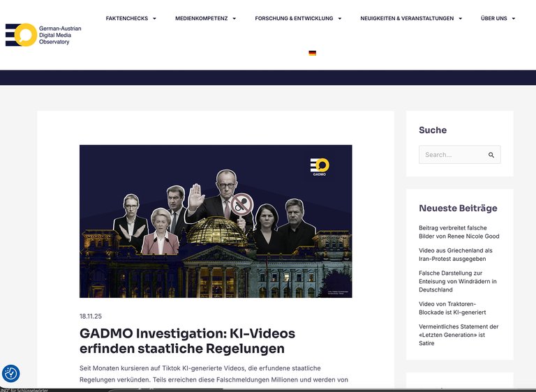The height and width of the screenshot is (392, 536).
Task: Click the Neueste Beiträge heading
Action: 458,208
